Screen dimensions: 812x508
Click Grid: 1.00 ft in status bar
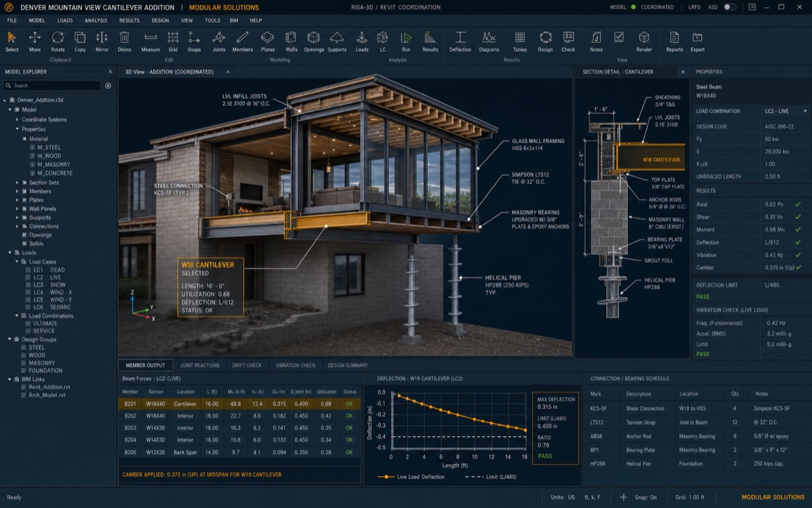[689, 497]
